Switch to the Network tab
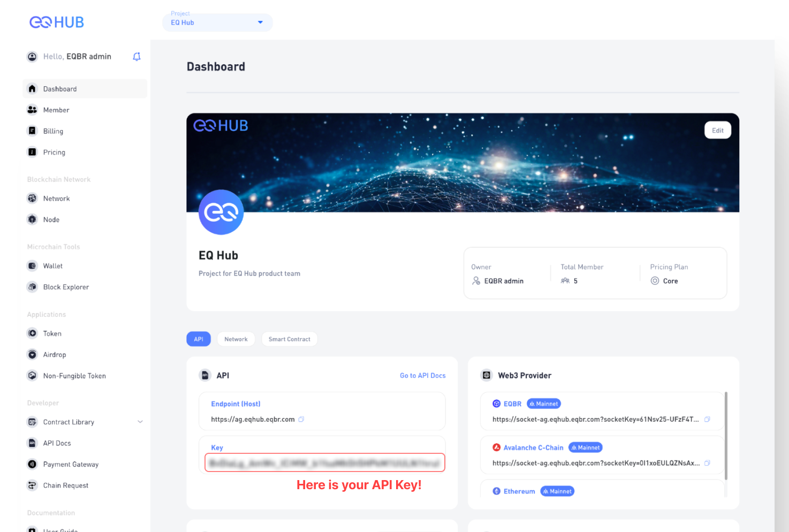This screenshot has height=532, width=789. click(x=236, y=339)
